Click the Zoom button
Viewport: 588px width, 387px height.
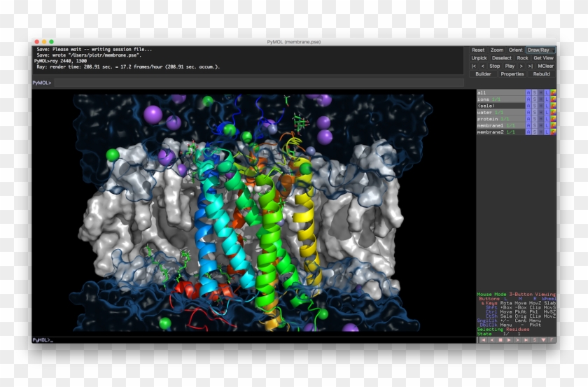pos(497,50)
